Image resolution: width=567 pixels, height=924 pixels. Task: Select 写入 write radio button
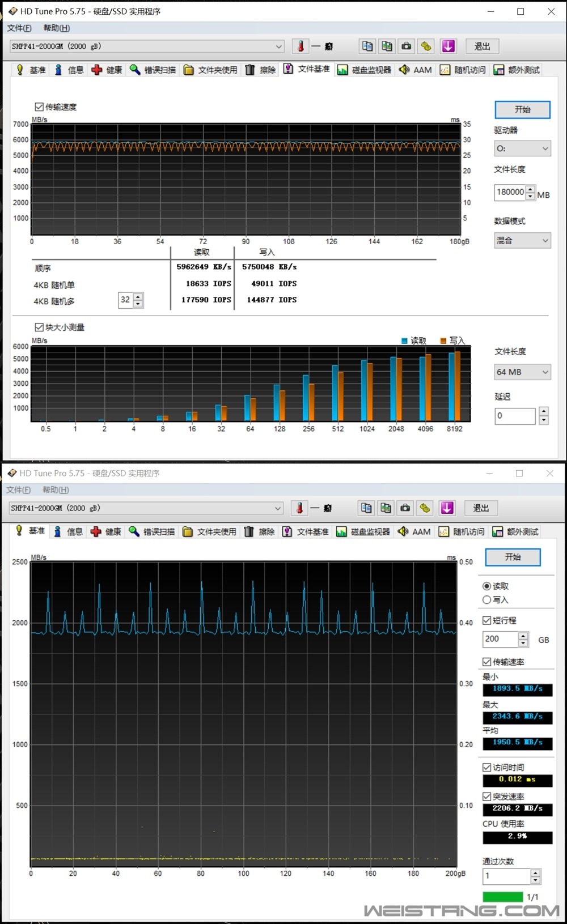[x=486, y=600]
